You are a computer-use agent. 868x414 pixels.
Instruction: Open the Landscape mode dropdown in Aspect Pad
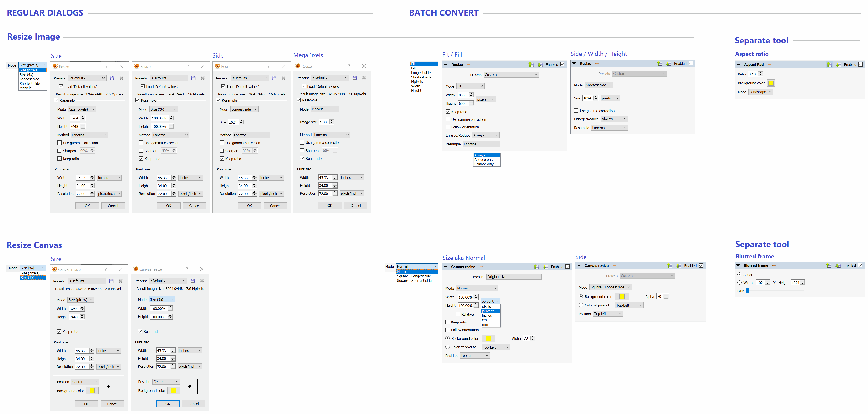coord(761,92)
